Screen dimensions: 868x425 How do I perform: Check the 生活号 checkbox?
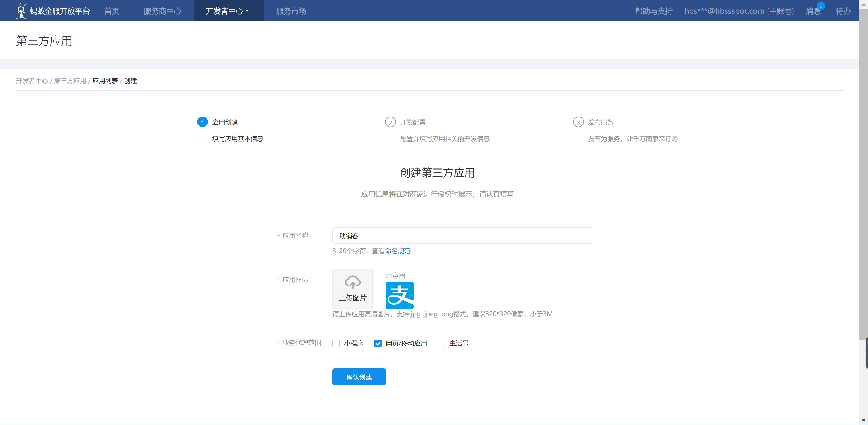[x=441, y=343]
